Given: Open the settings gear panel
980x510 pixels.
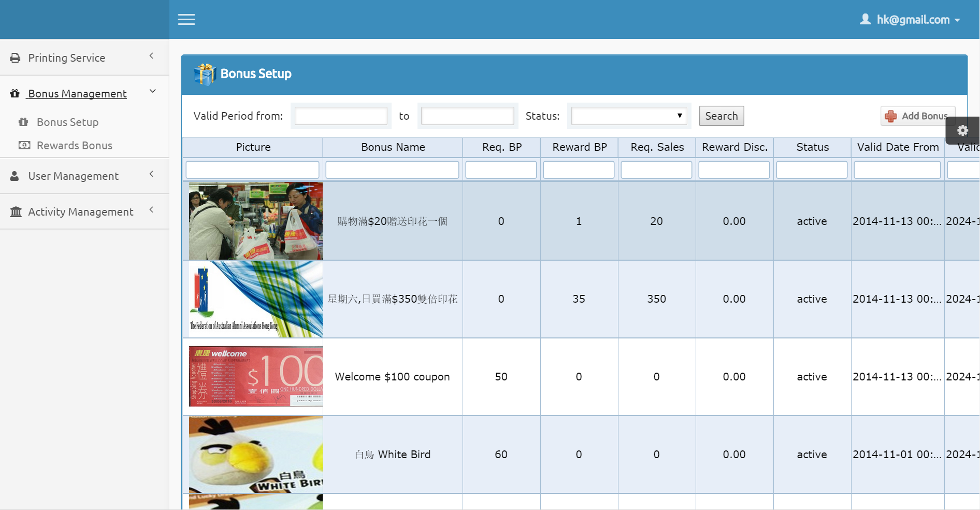Looking at the screenshot, I should pos(962,131).
